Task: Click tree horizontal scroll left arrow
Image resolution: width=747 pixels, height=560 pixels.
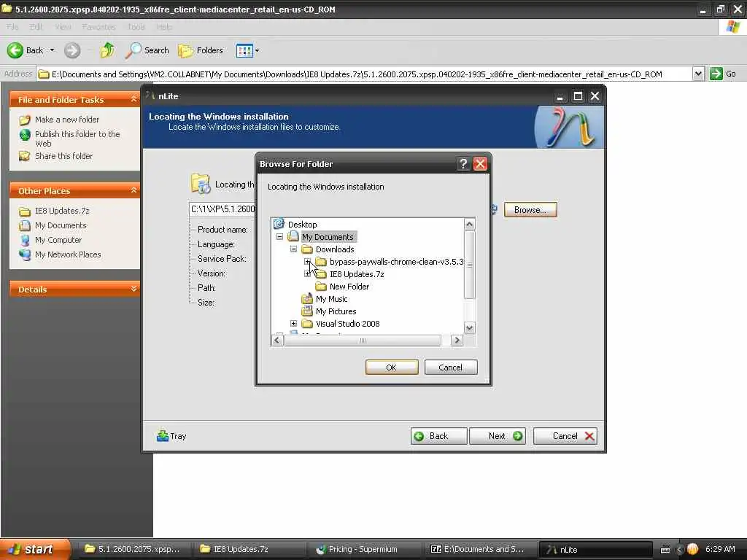Action: click(277, 340)
